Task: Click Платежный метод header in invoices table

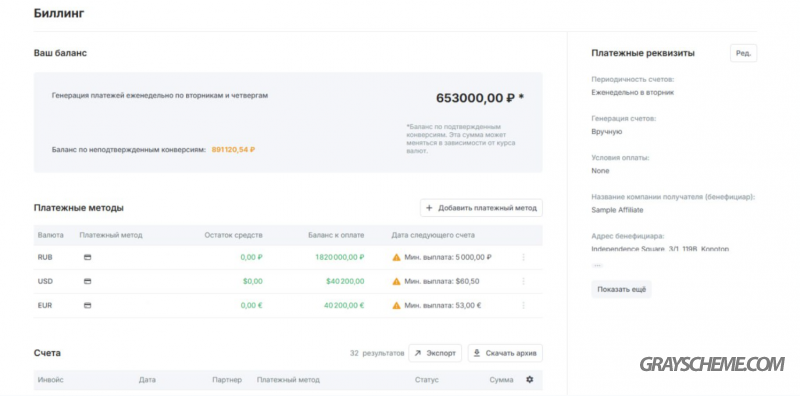Action: (288, 380)
